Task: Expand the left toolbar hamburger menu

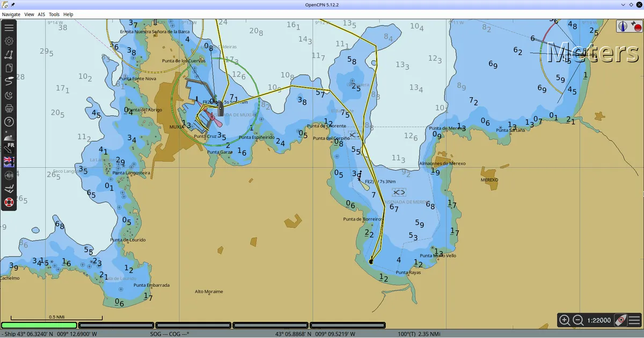Action: [x=9, y=27]
